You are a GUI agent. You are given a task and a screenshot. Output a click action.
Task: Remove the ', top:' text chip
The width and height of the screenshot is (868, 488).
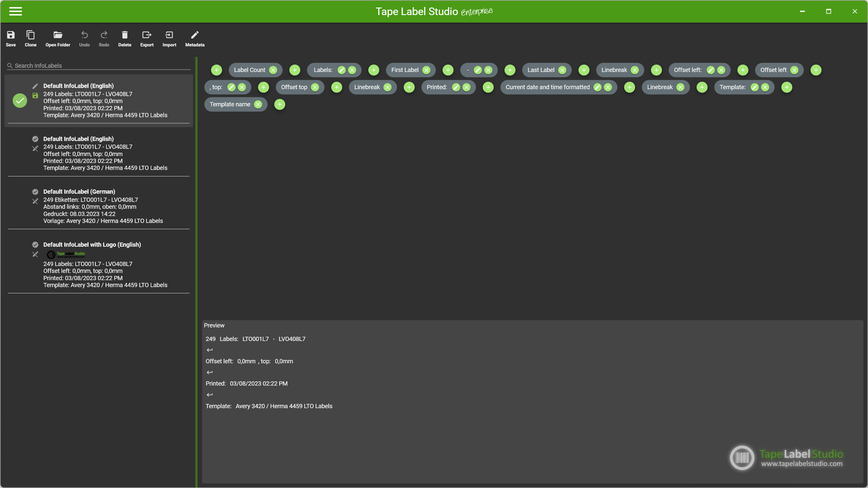coord(242,87)
